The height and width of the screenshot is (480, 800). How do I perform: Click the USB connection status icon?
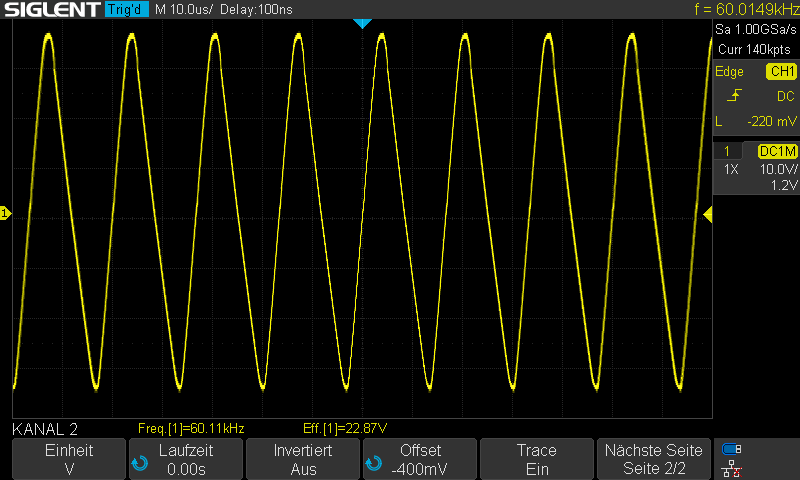pos(732,449)
